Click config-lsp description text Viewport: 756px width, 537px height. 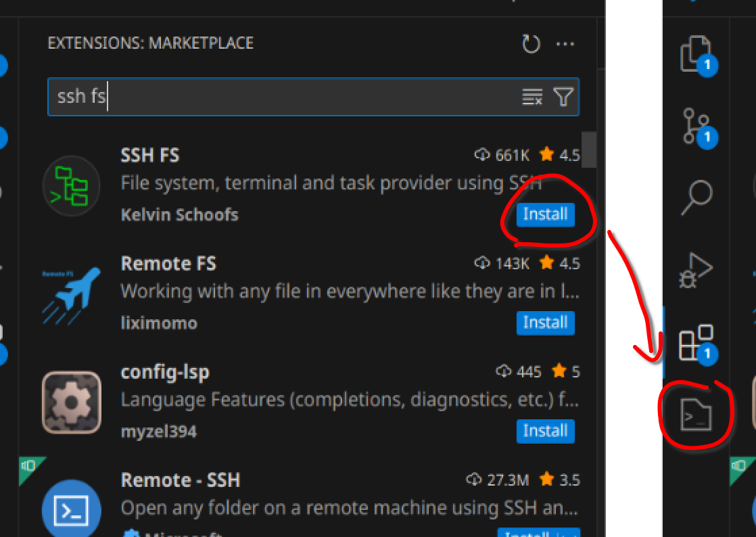[x=350, y=400]
